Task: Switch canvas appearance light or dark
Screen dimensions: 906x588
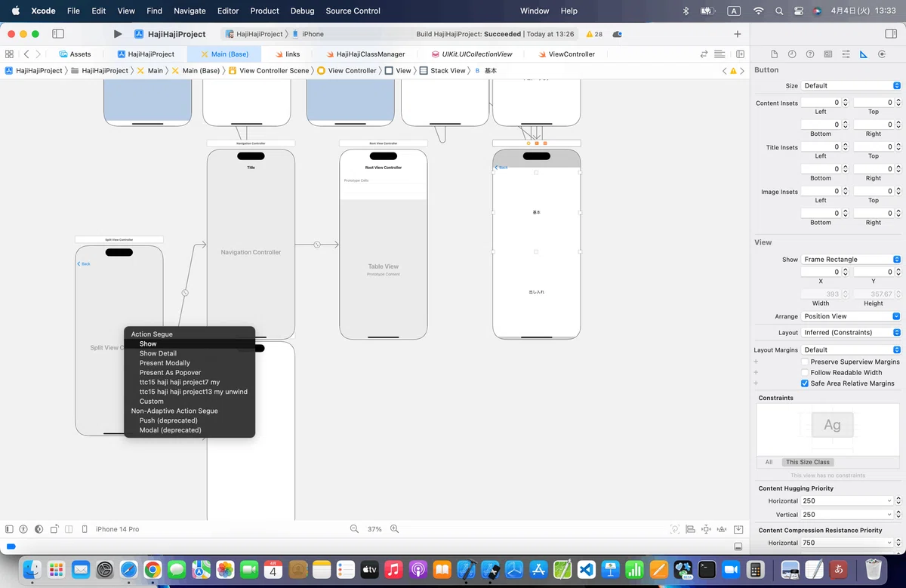Action: (38, 529)
